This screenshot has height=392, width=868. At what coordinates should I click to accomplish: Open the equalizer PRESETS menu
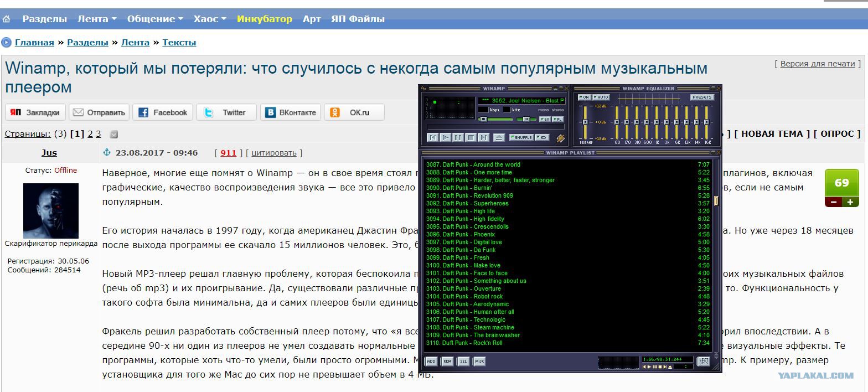[x=702, y=97]
